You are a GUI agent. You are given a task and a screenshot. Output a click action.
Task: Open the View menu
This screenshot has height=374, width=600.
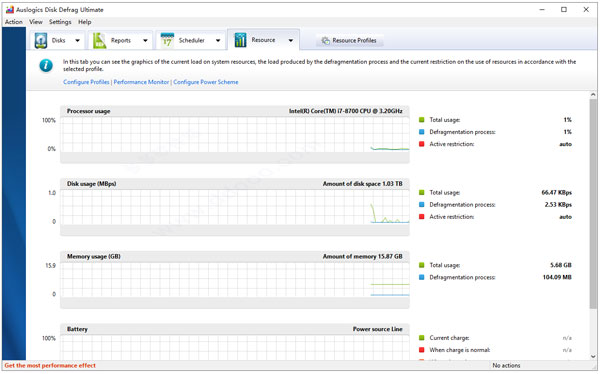pos(36,22)
